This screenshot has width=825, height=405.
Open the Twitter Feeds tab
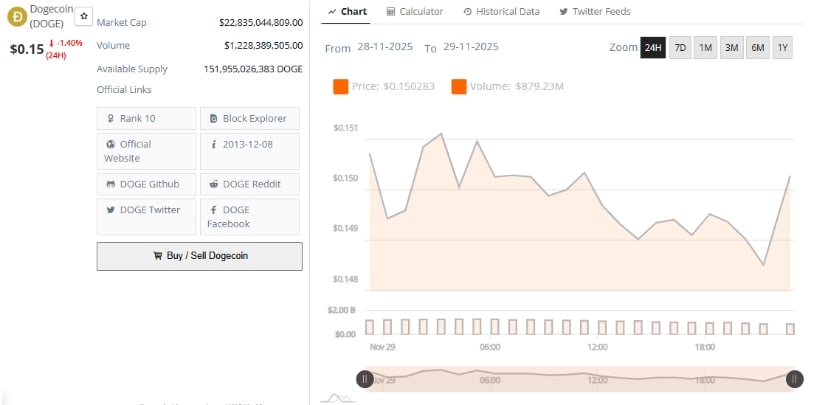(594, 11)
